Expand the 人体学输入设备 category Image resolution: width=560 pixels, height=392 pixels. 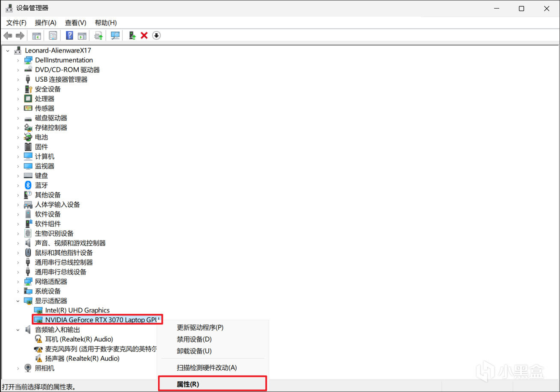(x=18, y=204)
